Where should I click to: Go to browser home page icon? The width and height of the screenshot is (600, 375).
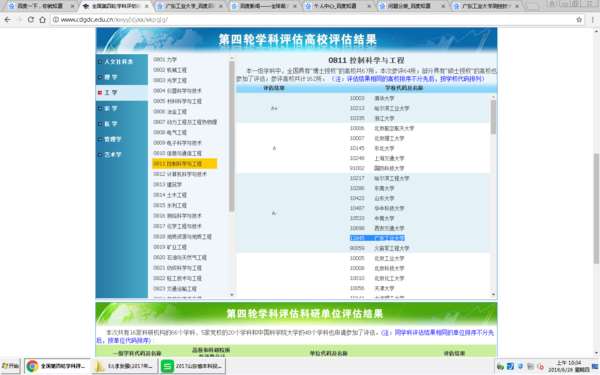pyautogui.click(x=42, y=20)
